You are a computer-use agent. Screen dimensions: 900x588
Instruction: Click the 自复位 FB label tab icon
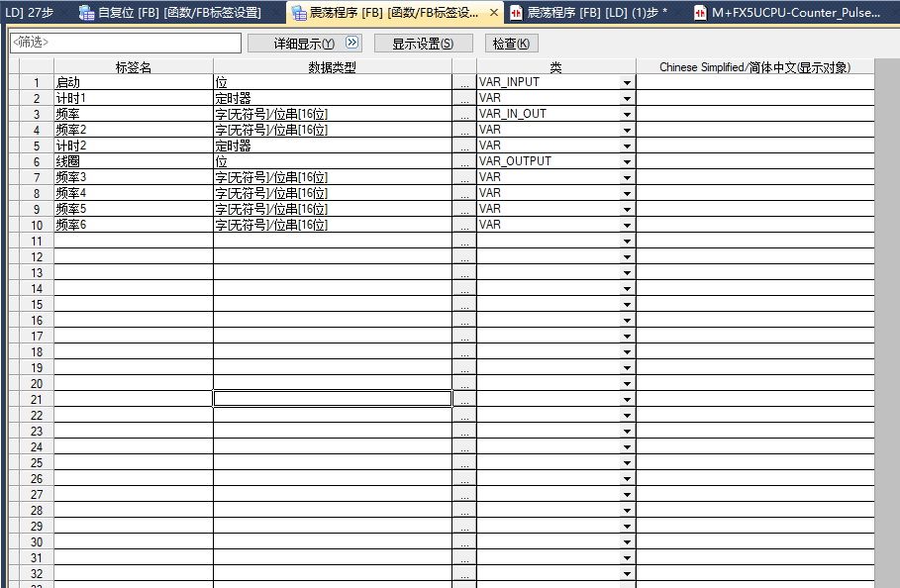(x=86, y=13)
